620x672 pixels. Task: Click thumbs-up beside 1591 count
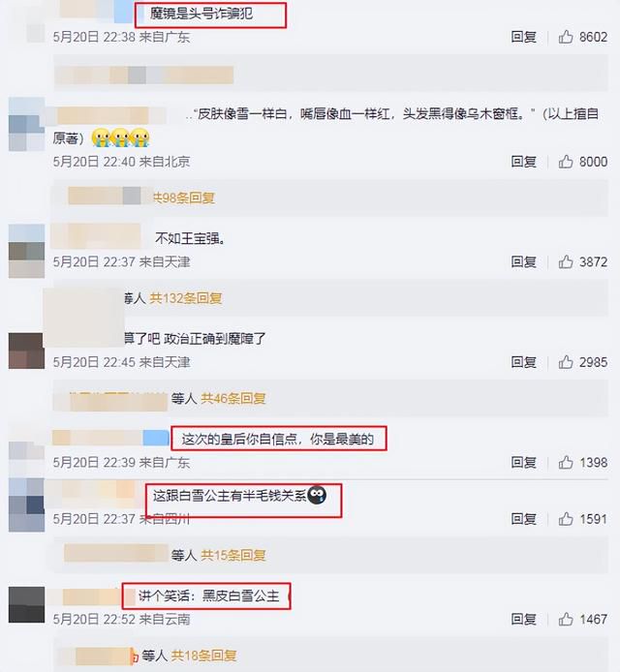click(x=566, y=519)
